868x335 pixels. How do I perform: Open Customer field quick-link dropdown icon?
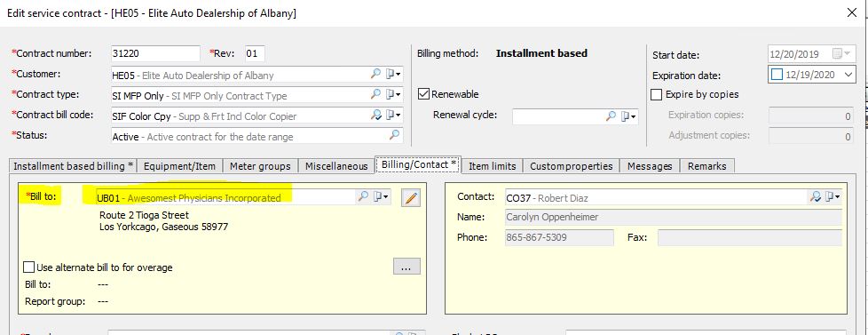(393, 74)
